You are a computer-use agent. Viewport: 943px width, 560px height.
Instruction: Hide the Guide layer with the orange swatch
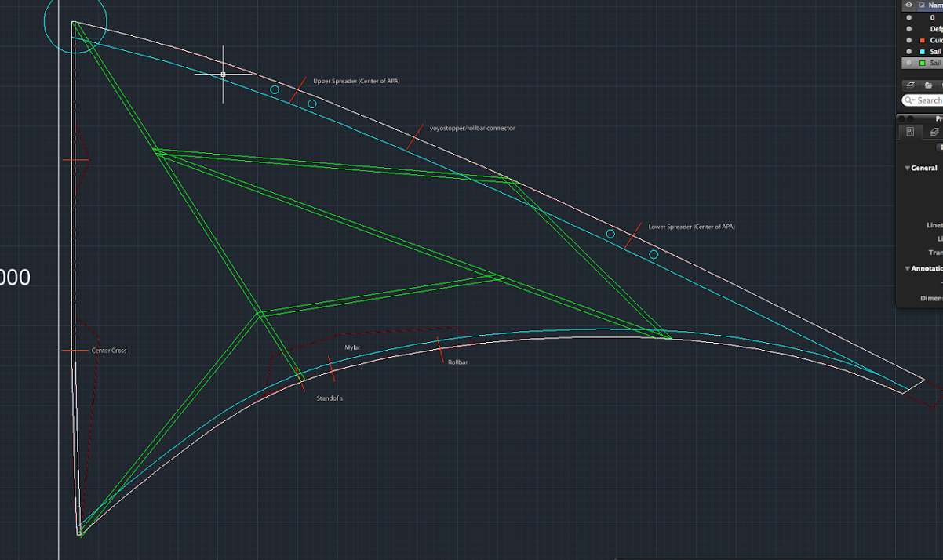coord(908,40)
